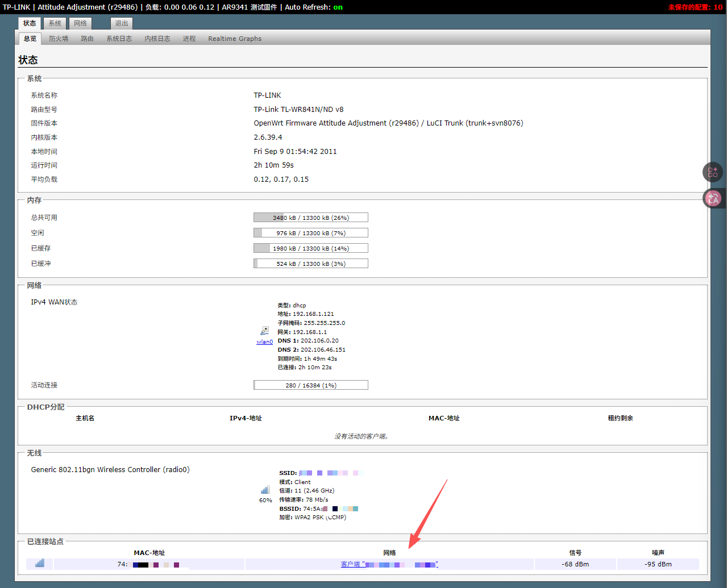The height and width of the screenshot is (588, 727).
Task: Open the 客户端 network link in stations table
Action: coord(389,564)
